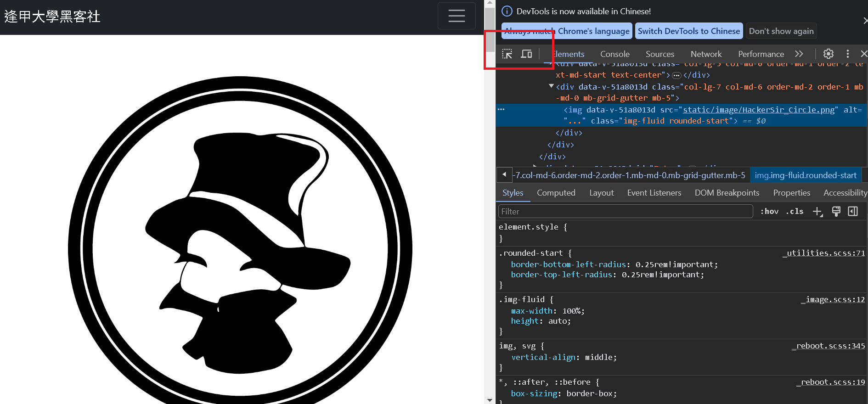This screenshot has width=868, height=404.
Task: Edit the vertical-align middle declaration
Action: (564, 357)
